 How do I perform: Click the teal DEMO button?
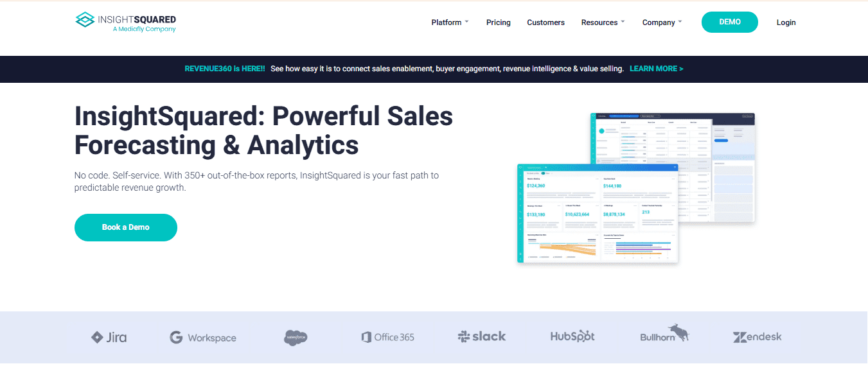point(729,22)
